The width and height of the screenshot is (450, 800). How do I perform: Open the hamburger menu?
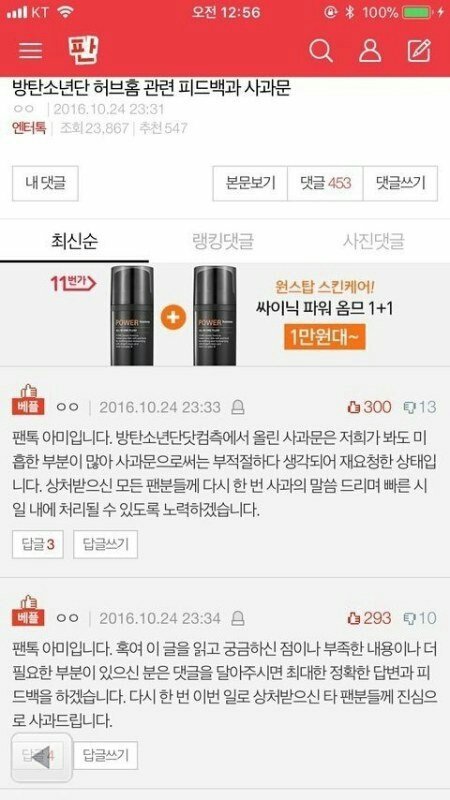point(31,51)
